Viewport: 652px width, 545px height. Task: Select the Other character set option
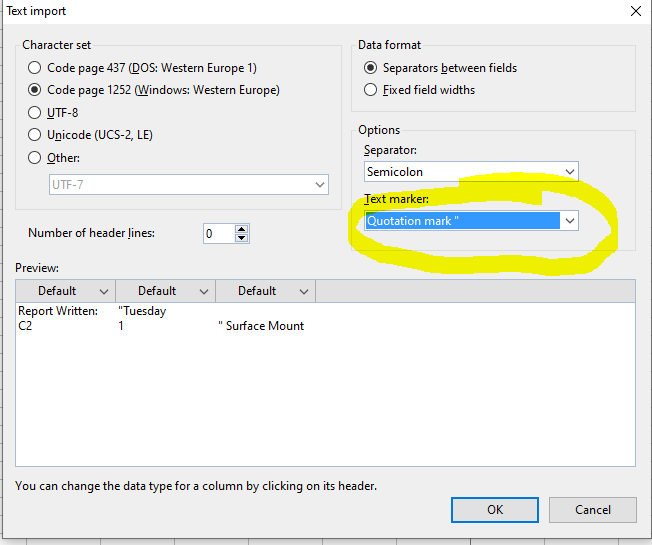[36, 158]
